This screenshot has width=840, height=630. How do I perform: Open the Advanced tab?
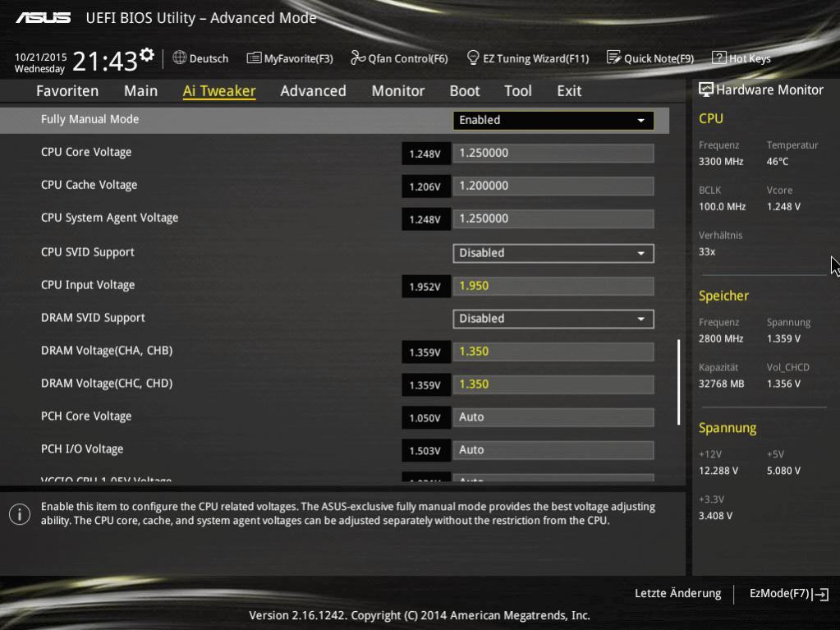pyautogui.click(x=314, y=91)
